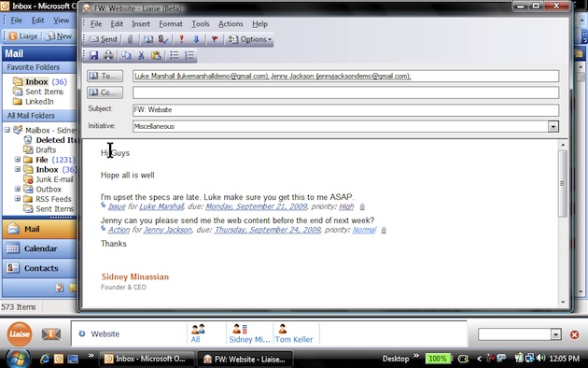
Task: Open the Tools menu
Action: 201,24
